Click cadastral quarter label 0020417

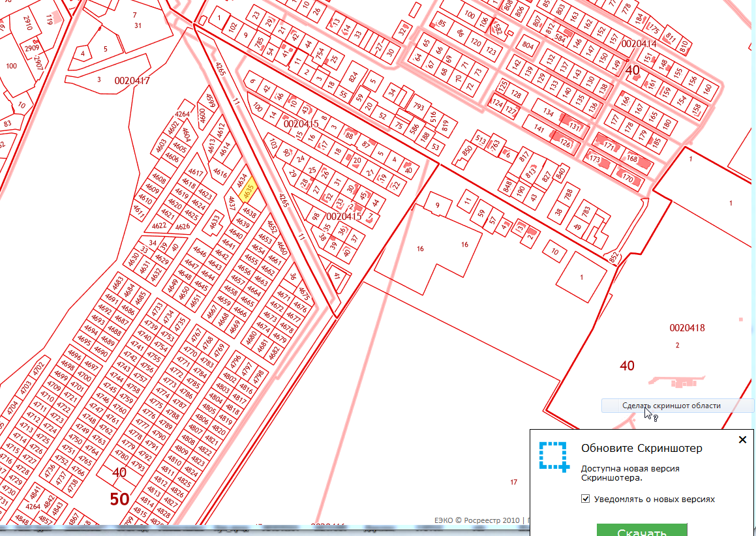pyautogui.click(x=132, y=80)
